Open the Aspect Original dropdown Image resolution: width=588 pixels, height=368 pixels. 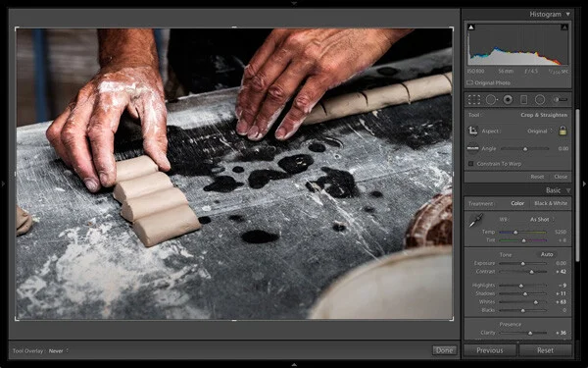[x=540, y=131]
